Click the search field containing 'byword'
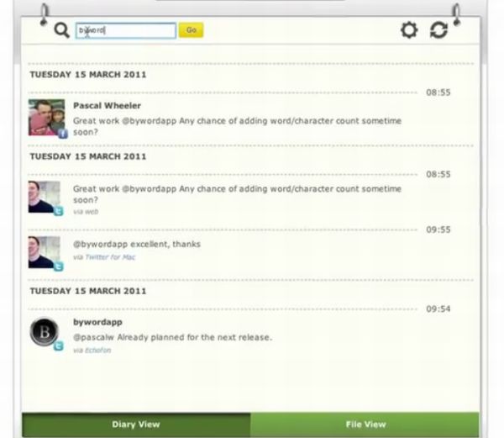This screenshot has width=504, height=438. pos(126,30)
